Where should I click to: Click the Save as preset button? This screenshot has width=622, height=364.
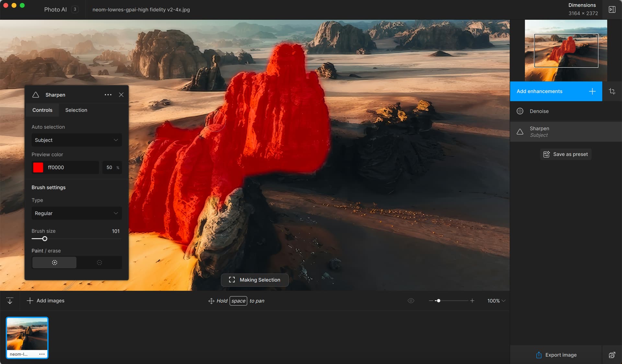coord(565,154)
